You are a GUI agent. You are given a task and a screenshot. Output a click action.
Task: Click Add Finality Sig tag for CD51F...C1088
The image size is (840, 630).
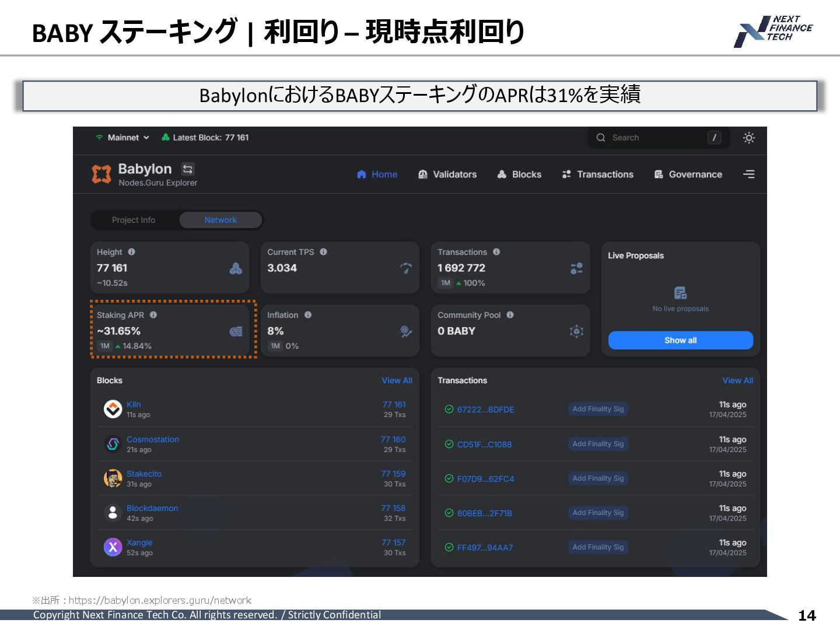[x=598, y=444]
